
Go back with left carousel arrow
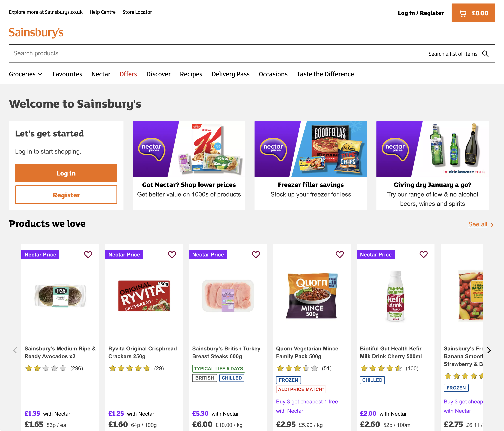point(15,350)
